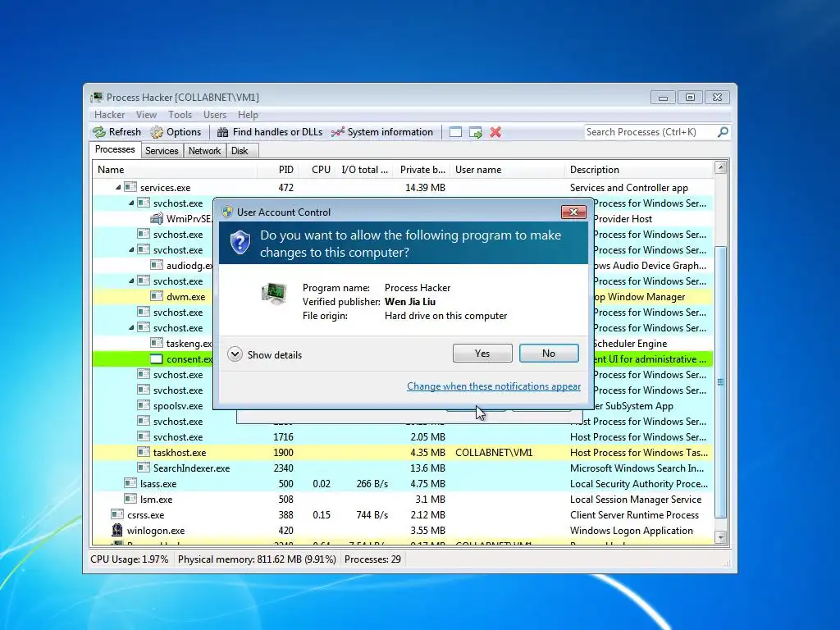Click Find handles or DLLs binoculars icon
840x630 pixels.
(x=223, y=132)
